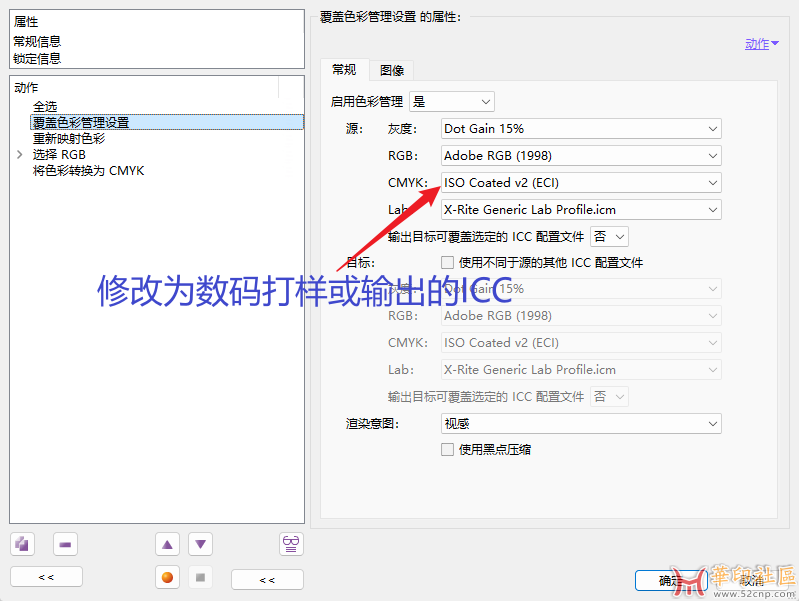Image resolution: width=799 pixels, height=601 pixels.
Task: Open source 灰度 Dot Gain 15% dropdown
Action: tap(581, 129)
